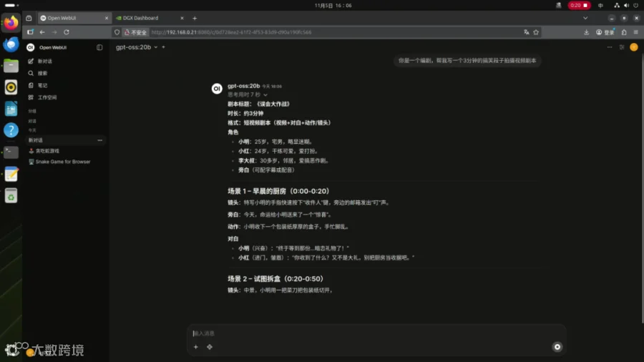Image resolution: width=644 pixels, height=362 pixels.
Task: Open the clock and calendar in top bar
Action: pos(333,5)
